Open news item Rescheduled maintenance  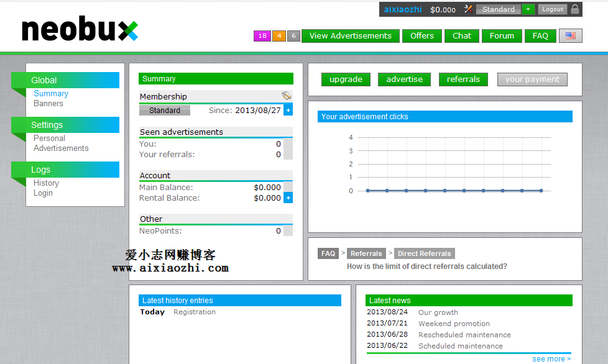464,335
